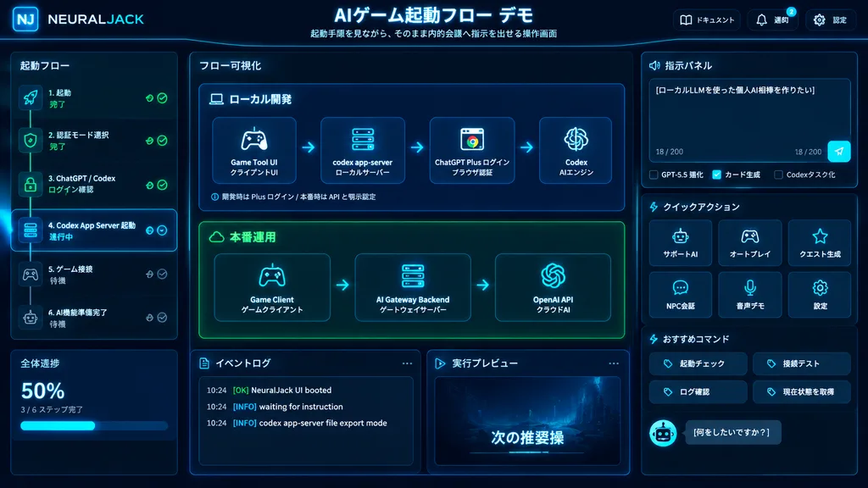
Task: Click the AI Gateway Backend node
Action: 413,288
